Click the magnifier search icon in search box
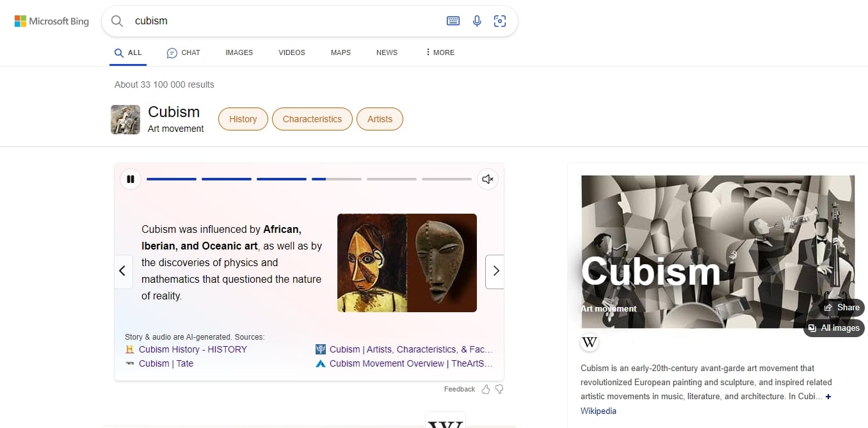868x428 pixels. (x=117, y=21)
